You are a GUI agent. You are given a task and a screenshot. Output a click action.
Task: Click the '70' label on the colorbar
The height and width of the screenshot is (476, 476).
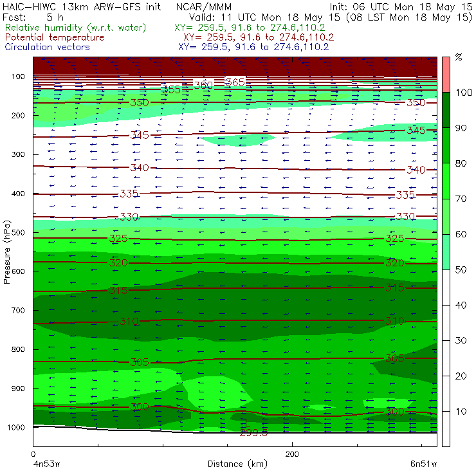(x=461, y=199)
